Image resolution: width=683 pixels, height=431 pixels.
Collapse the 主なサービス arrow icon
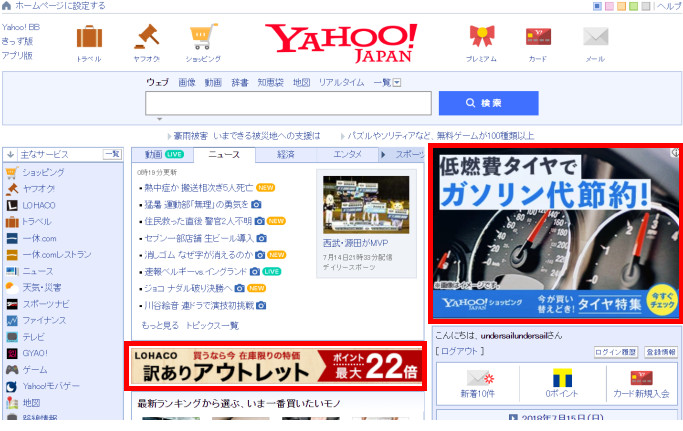[x=10, y=154]
